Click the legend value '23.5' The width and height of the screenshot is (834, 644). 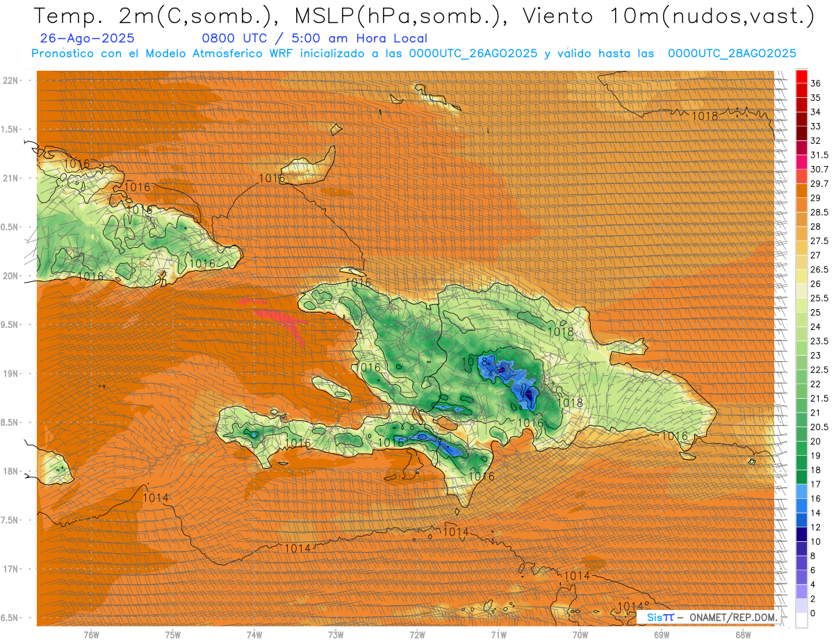tap(819, 341)
